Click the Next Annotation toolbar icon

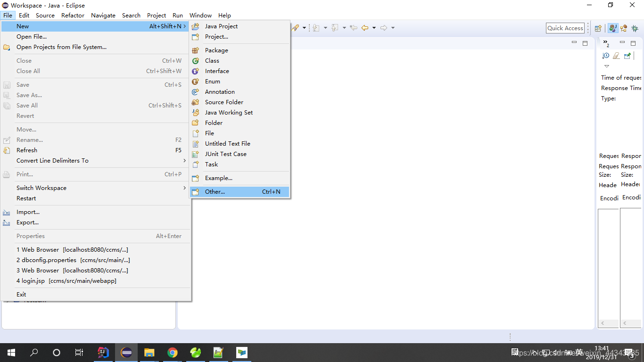coord(316,28)
